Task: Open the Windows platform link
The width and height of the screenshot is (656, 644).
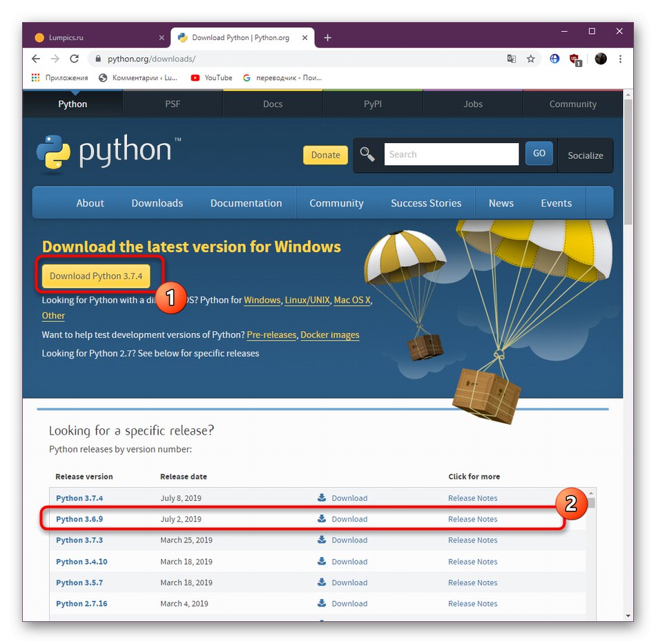Action: pyautogui.click(x=262, y=300)
